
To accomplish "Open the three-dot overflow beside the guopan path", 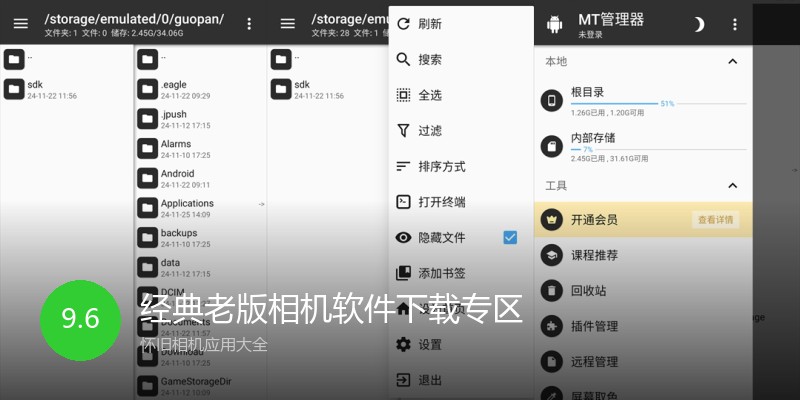I will [x=249, y=23].
